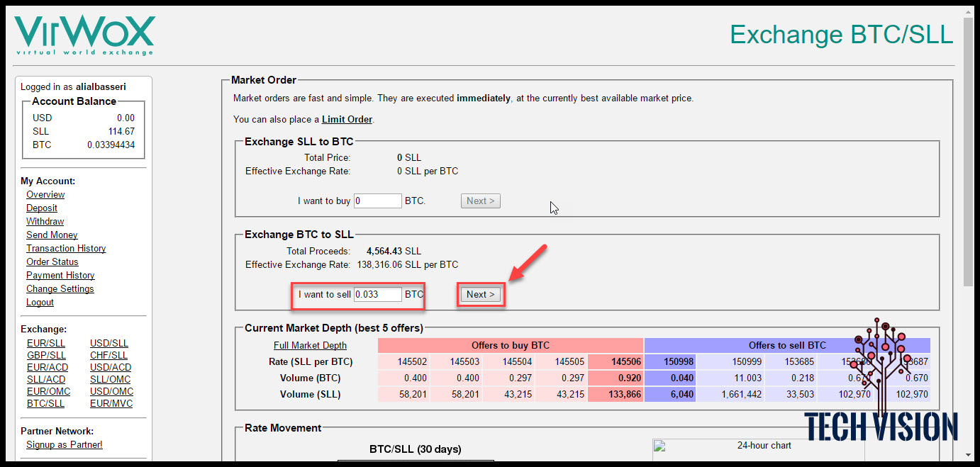Select the CHF/SLL exchange
980x467 pixels.
pyautogui.click(x=108, y=355)
